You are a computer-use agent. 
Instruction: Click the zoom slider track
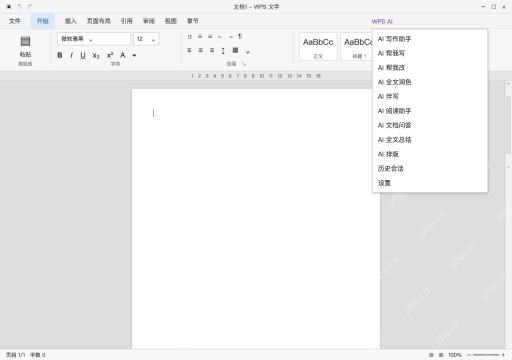pos(486,355)
